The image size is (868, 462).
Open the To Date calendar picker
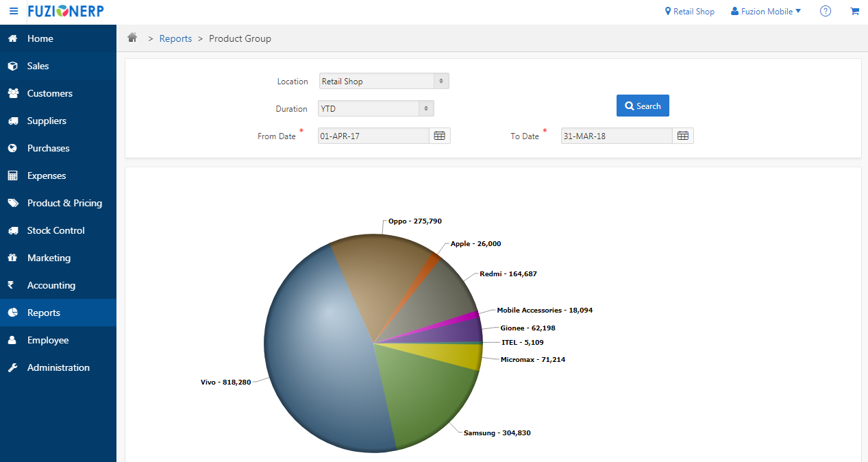point(683,136)
